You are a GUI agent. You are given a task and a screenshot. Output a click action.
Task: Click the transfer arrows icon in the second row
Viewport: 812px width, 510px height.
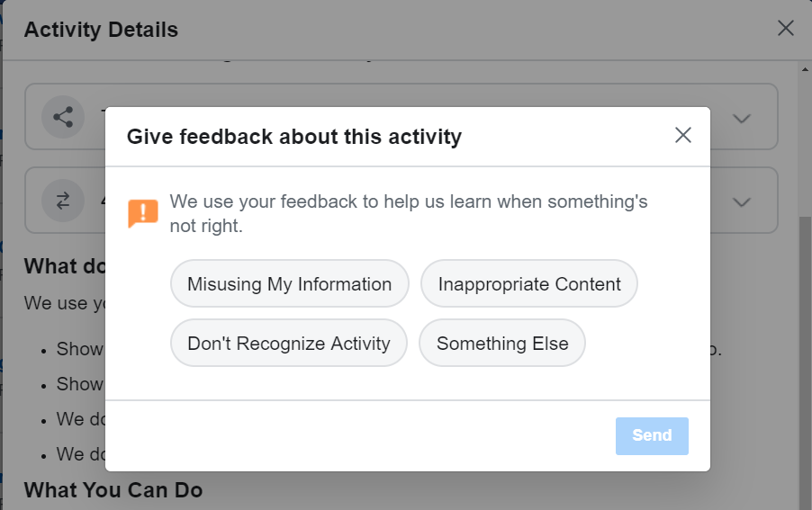coord(63,201)
